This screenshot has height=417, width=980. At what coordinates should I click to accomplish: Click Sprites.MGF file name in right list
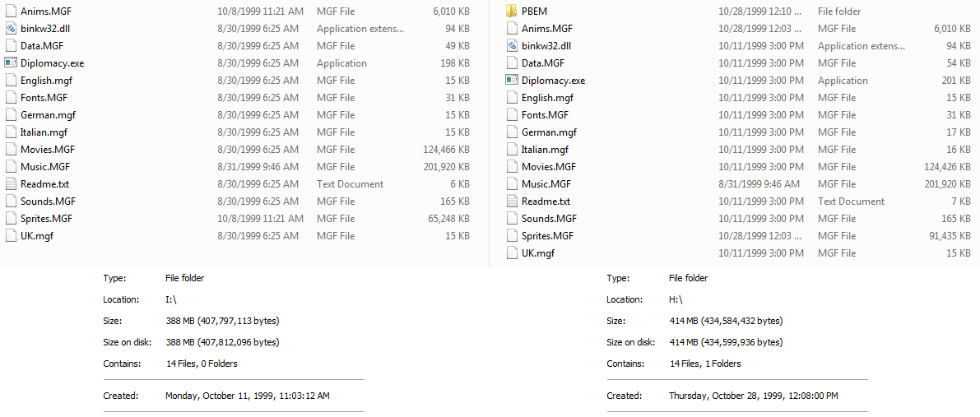[x=548, y=236]
